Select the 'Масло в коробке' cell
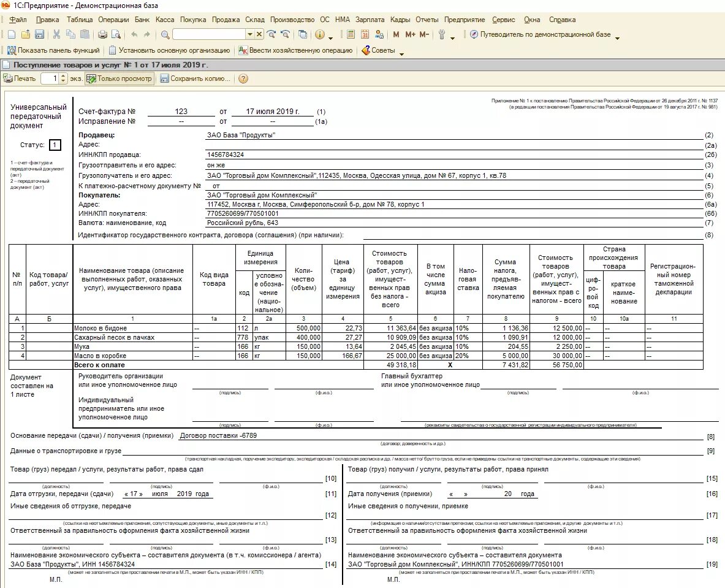The height and width of the screenshot is (588, 725). (x=133, y=356)
